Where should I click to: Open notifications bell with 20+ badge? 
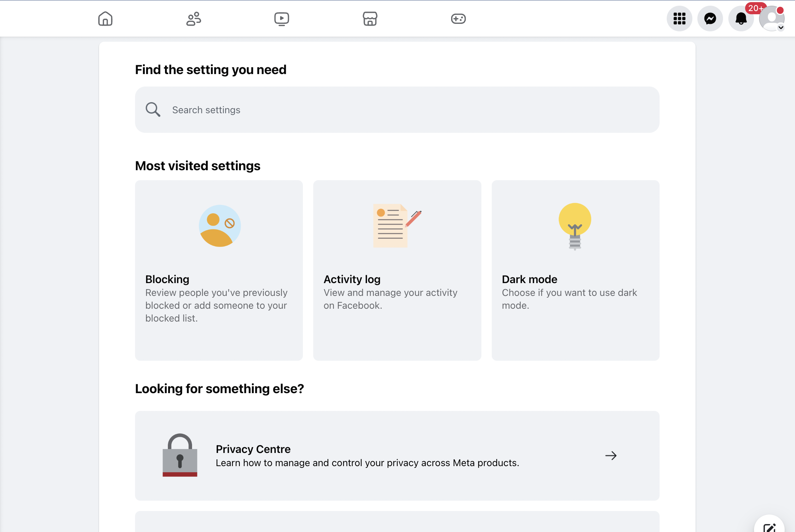tap(741, 19)
